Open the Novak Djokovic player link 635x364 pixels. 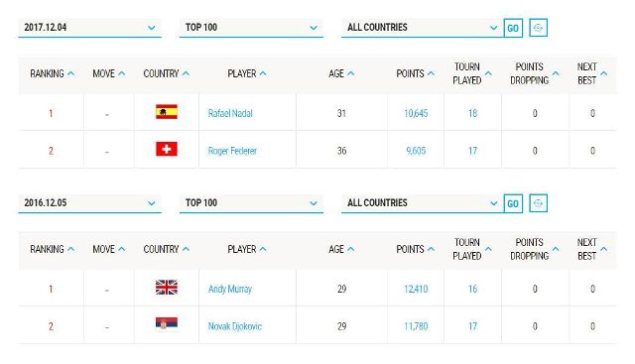coord(235,326)
